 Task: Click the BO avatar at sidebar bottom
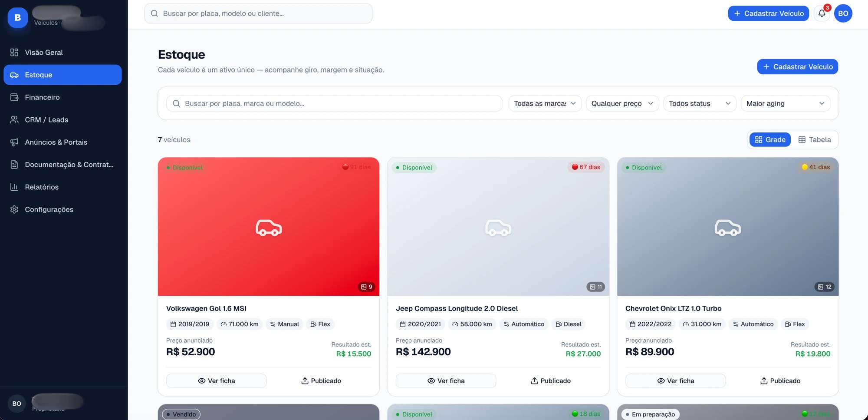tap(17, 403)
